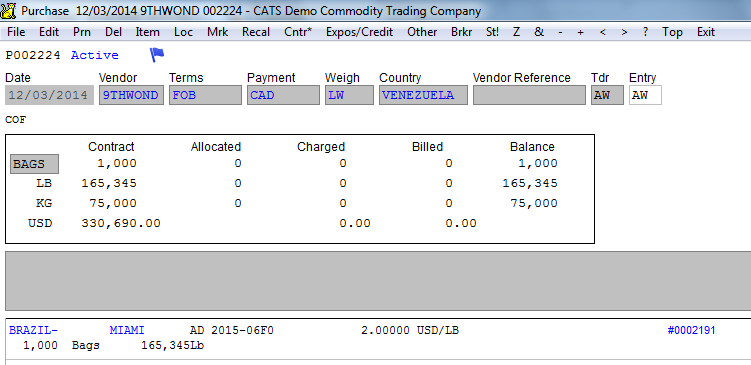Image resolution: width=751 pixels, height=365 pixels.
Task: Click the & menu item
Action: (x=539, y=32)
